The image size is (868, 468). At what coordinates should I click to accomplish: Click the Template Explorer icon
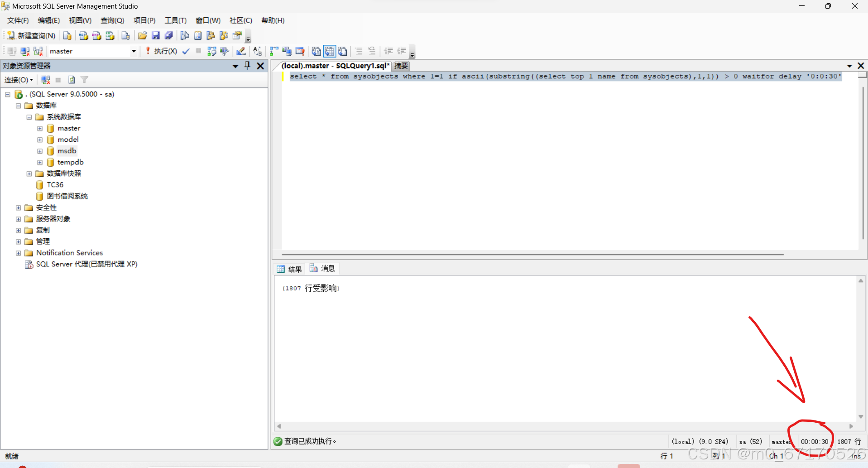coord(224,35)
